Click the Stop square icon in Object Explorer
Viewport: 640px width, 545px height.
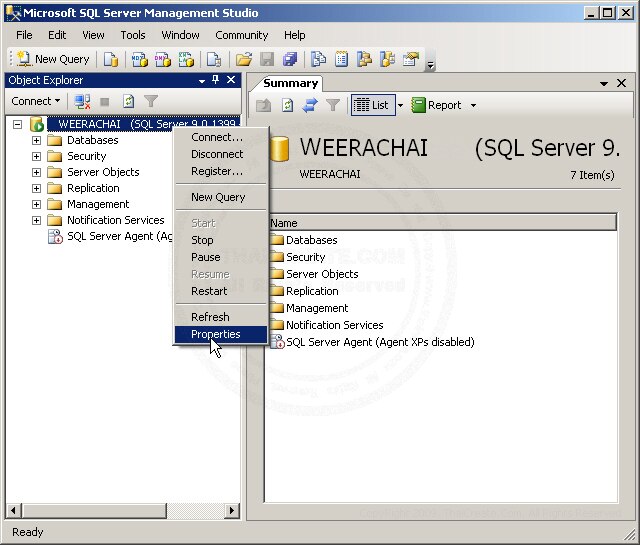104,101
